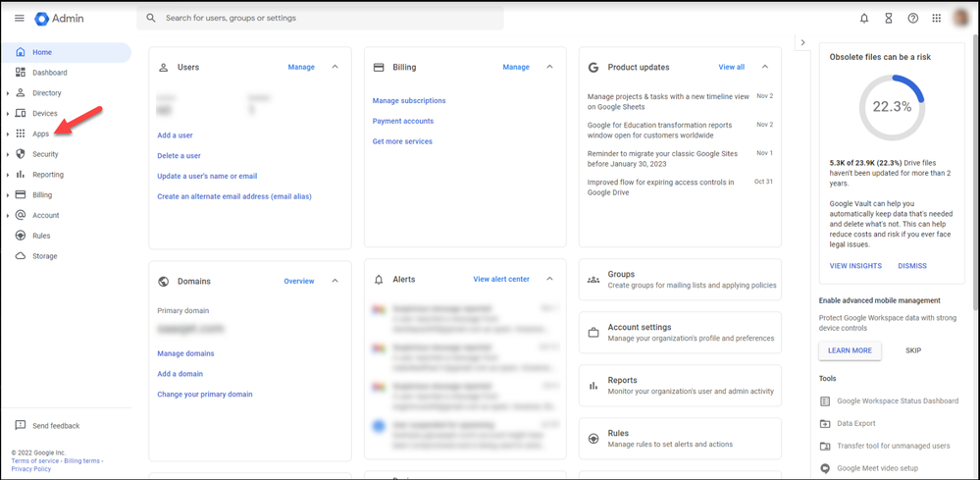Click the Google Workspace Status Dashboard icon
This screenshot has width=980, height=480.
click(x=825, y=400)
